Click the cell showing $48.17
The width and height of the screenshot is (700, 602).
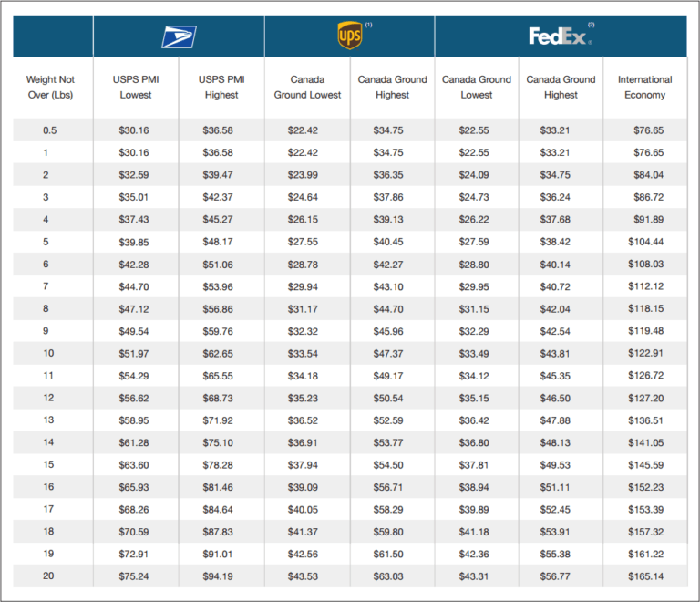pos(218,242)
